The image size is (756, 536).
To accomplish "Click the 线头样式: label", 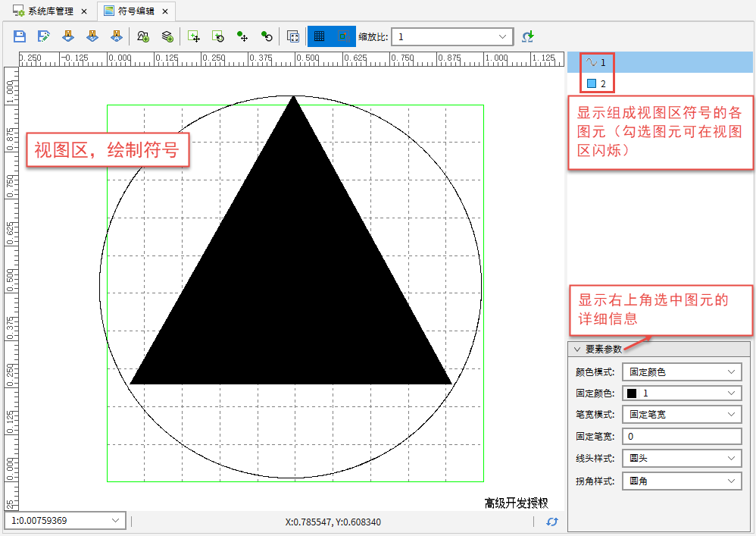I will [x=595, y=459].
